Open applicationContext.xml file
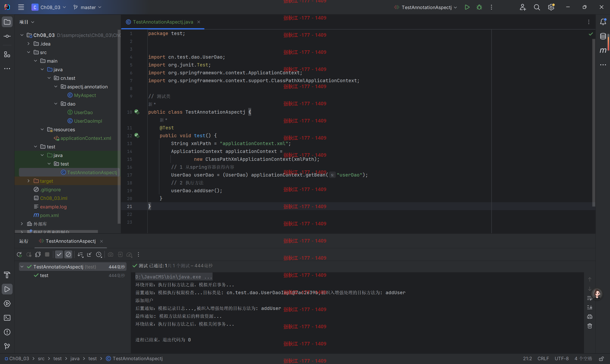Viewport: 610px width, 364px height. click(x=86, y=138)
